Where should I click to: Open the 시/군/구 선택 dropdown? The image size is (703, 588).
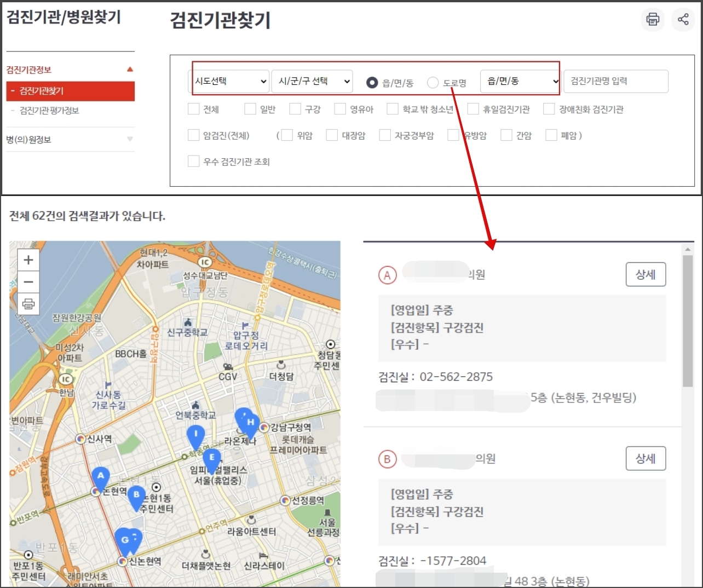312,81
